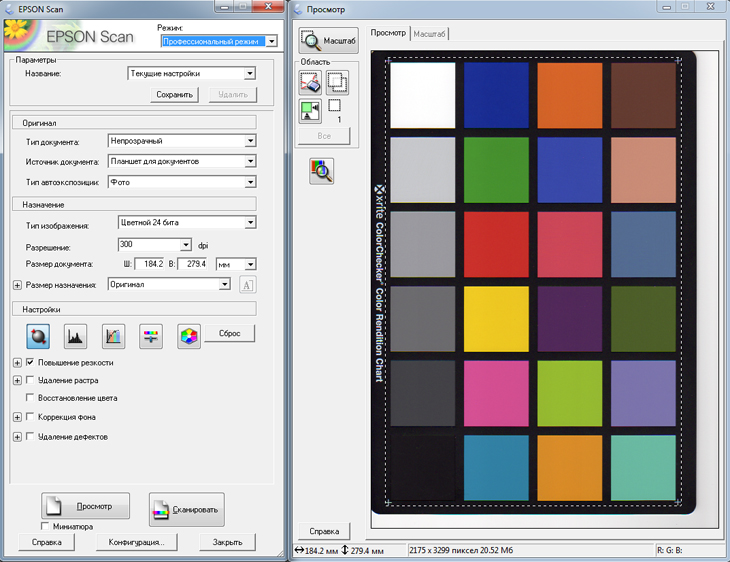Click the single marquee frame icon
Image resolution: width=730 pixels, height=562 pixels.
tap(334, 106)
